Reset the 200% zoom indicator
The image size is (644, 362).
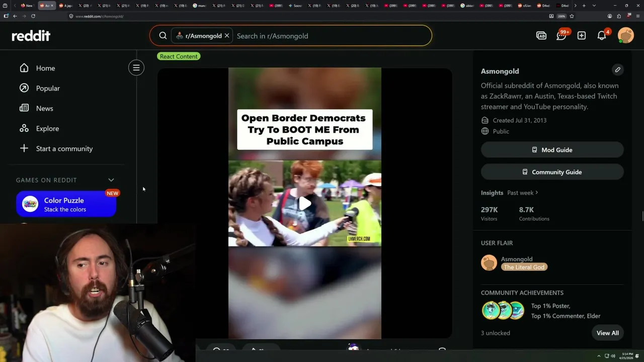coord(561,16)
